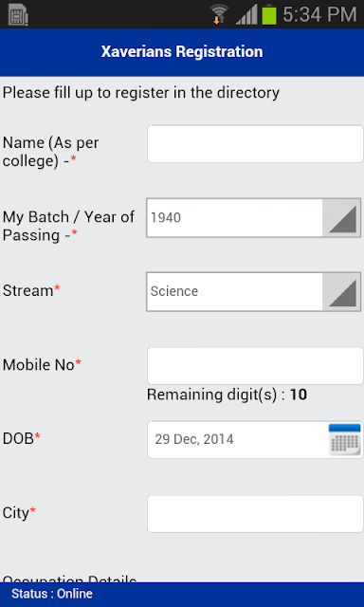364x607 pixels.
Task: Tap the Xaverians Registration header title
Action: [x=182, y=51]
